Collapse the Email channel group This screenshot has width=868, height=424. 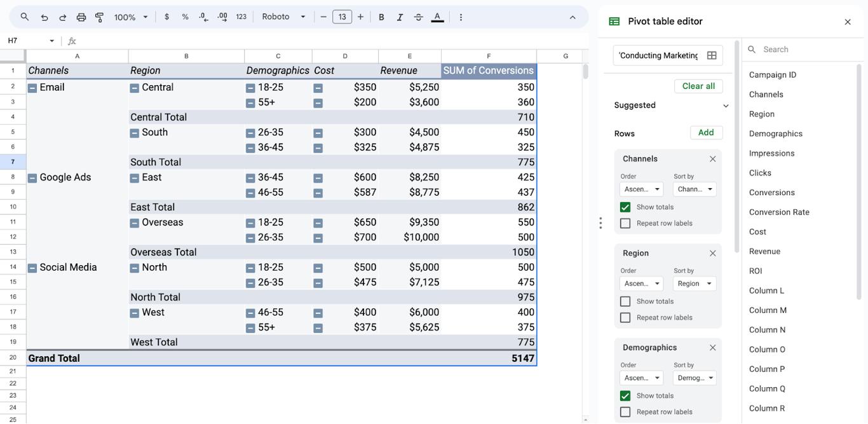32,88
